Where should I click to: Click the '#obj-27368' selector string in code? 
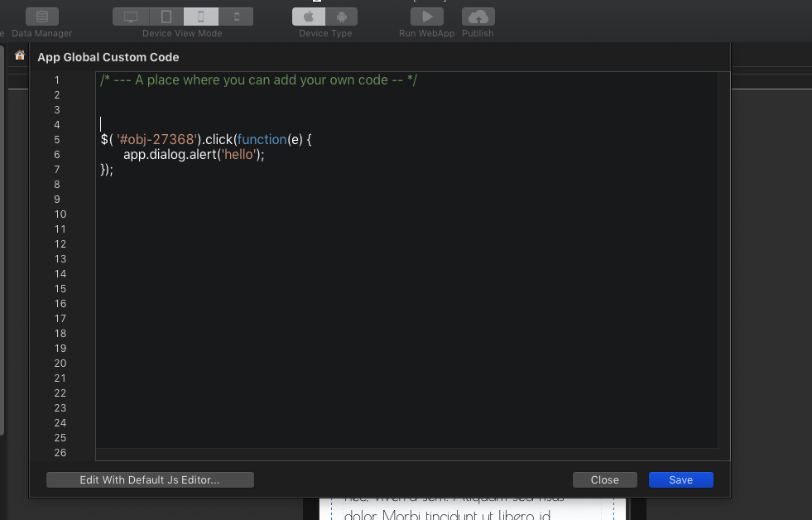tap(157, 139)
